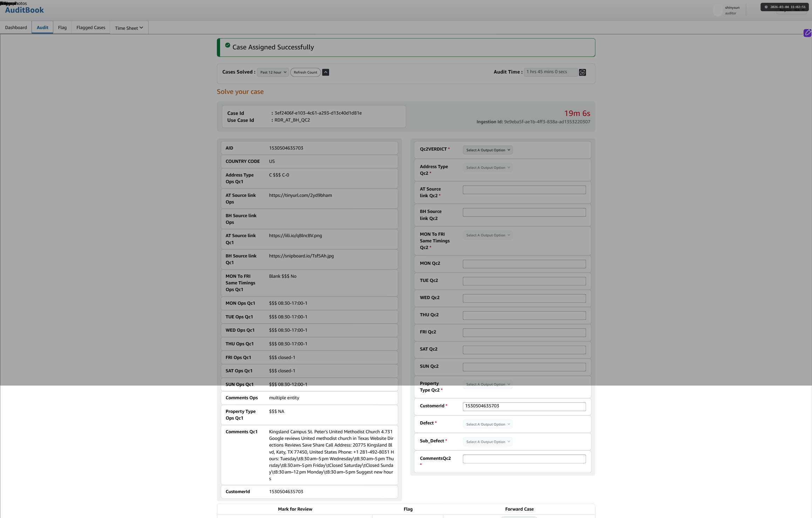The width and height of the screenshot is (812, 518).
Task: Click the green success checkmark icon
Action: point(227,45)
